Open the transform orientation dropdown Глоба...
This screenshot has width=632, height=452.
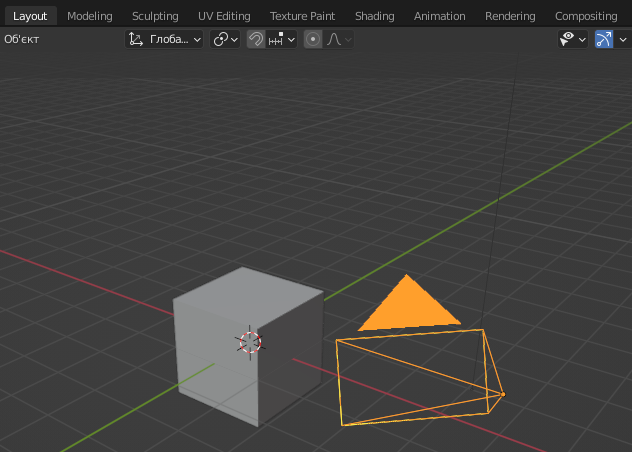tap(164, 40)
